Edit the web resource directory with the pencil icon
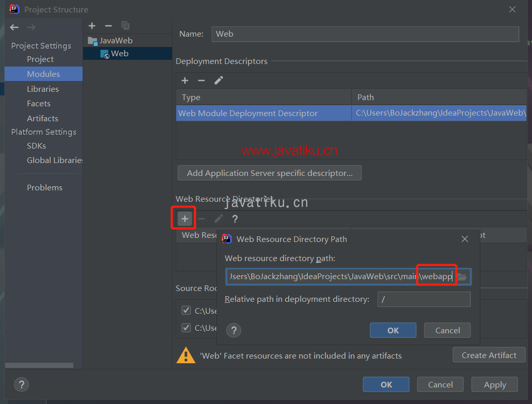Screen dimensions: 532x404 click(x=219, y=219)
